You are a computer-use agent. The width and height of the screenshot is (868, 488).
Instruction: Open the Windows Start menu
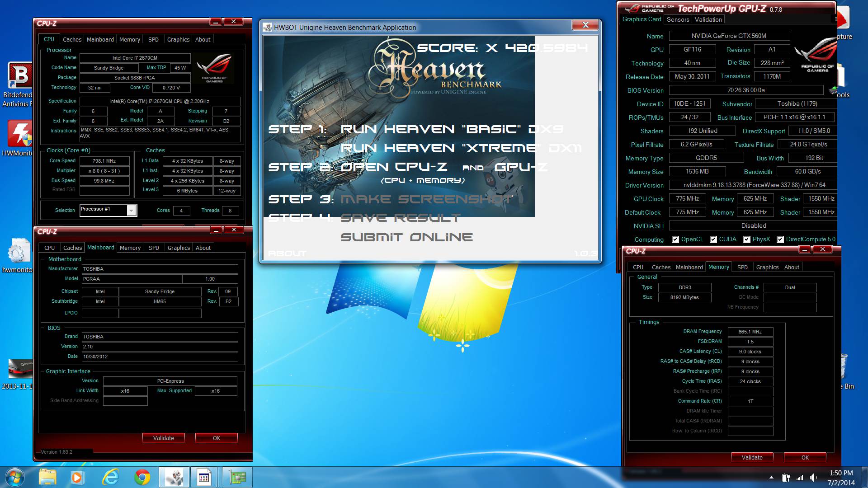(15, 477)
